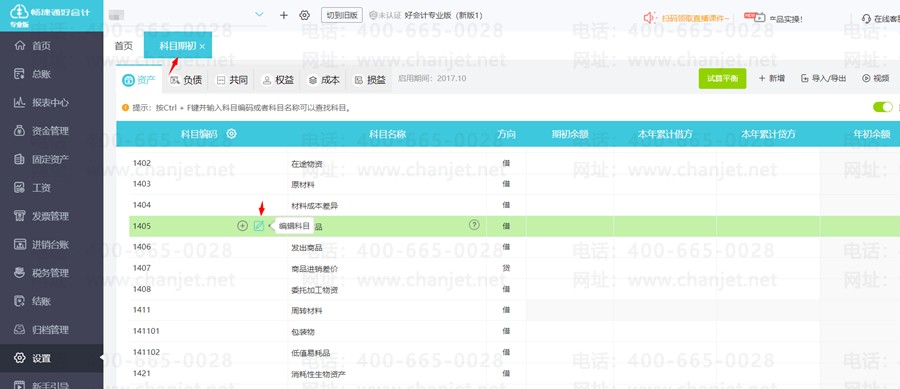The width and height of the screenshot is (900, 389).
Task: Click subject name 在途物资
Action: tap(307, 165)
